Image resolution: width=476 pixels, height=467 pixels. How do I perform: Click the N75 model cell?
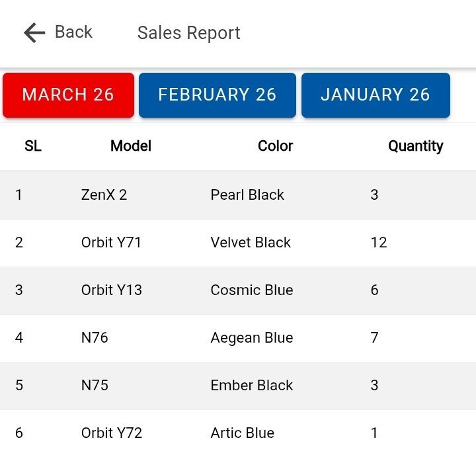[x=95, y=386]
